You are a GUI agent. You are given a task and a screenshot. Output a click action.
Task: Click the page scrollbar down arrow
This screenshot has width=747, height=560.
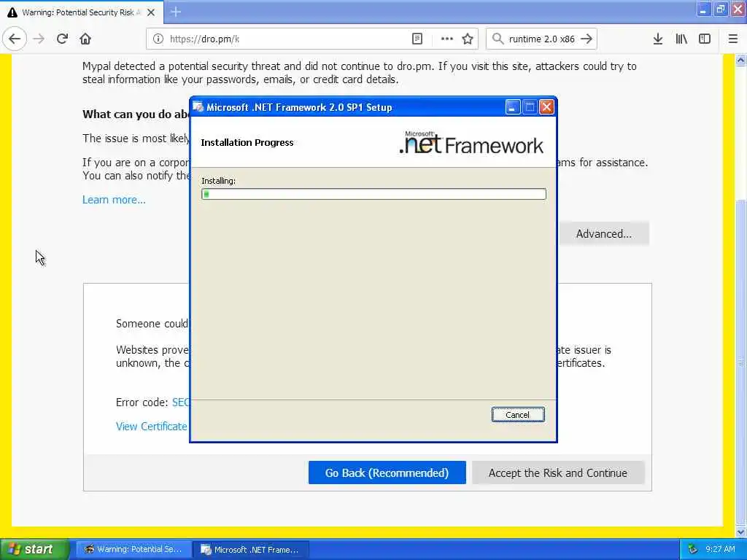coord(741,532)
